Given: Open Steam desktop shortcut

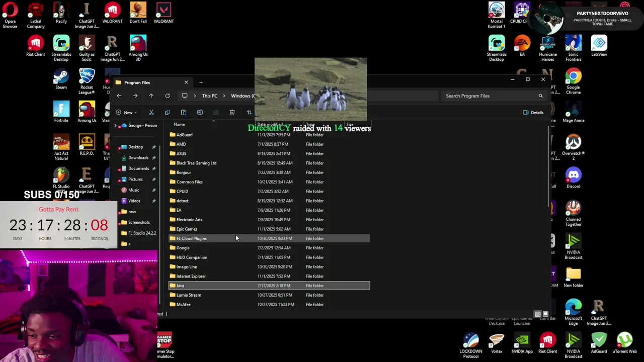Looking at the screenshot, I should coord(61,79).
